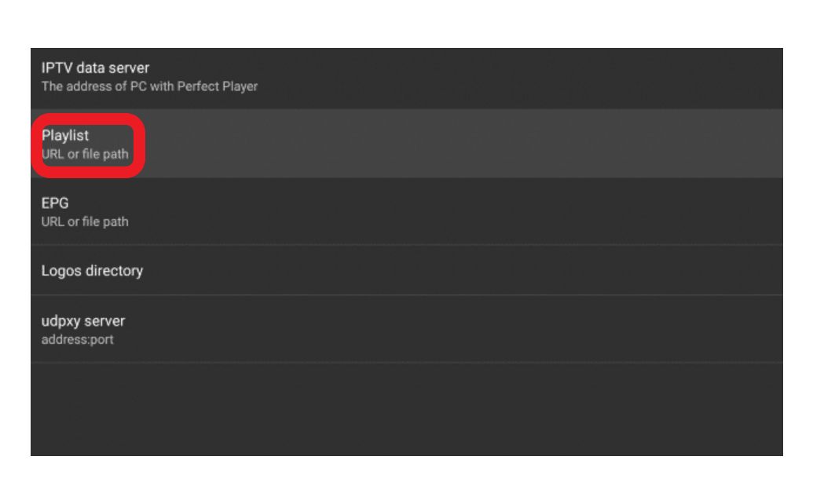Click the right side of the udpxy server row
Viewport: 813px width, 504px height.
coord(668,329)
